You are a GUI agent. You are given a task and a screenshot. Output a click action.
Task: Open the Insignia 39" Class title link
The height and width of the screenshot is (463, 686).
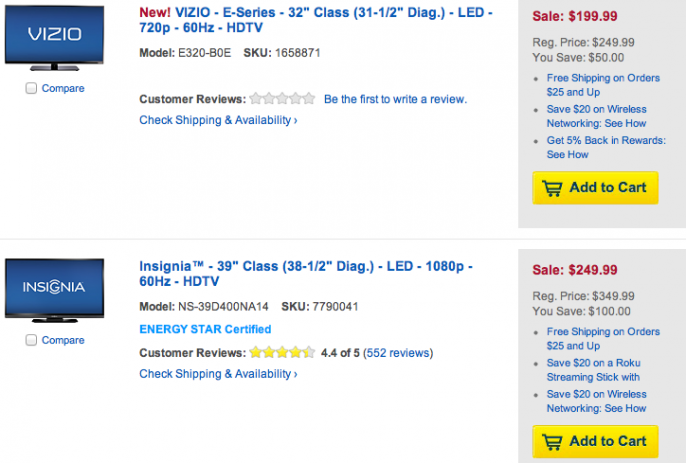tap(306, 274)
